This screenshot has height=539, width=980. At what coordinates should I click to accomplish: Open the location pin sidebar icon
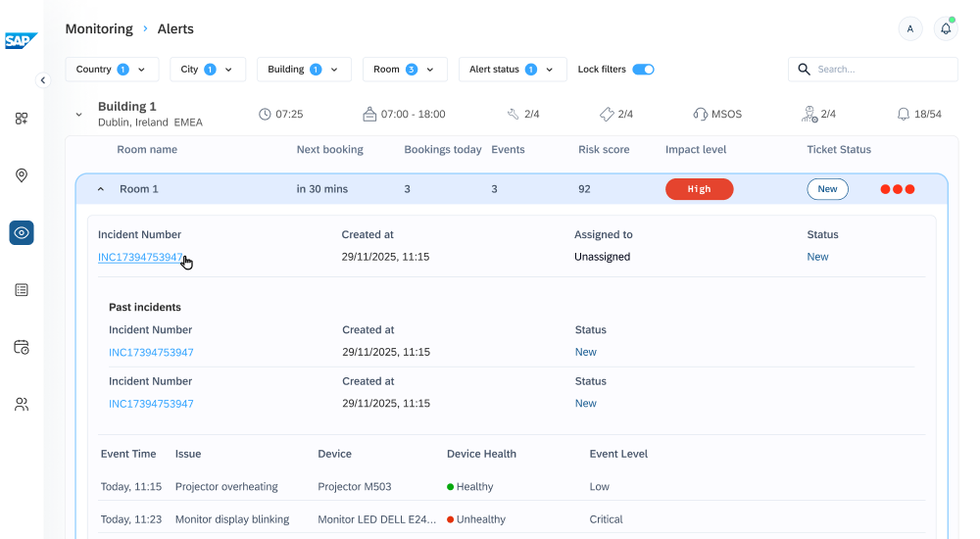[x=22, y=175]
